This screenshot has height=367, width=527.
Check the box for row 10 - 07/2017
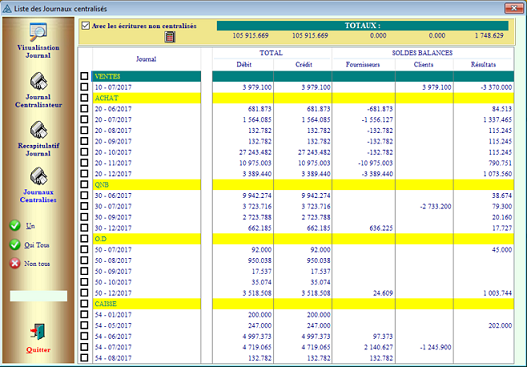click(x=84, y=87)
